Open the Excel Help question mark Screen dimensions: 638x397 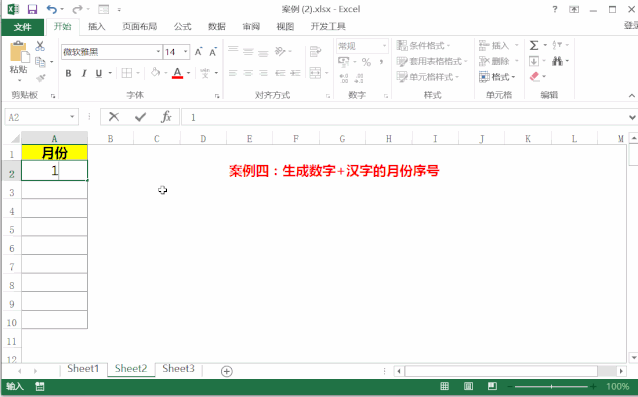click(555, 9)
